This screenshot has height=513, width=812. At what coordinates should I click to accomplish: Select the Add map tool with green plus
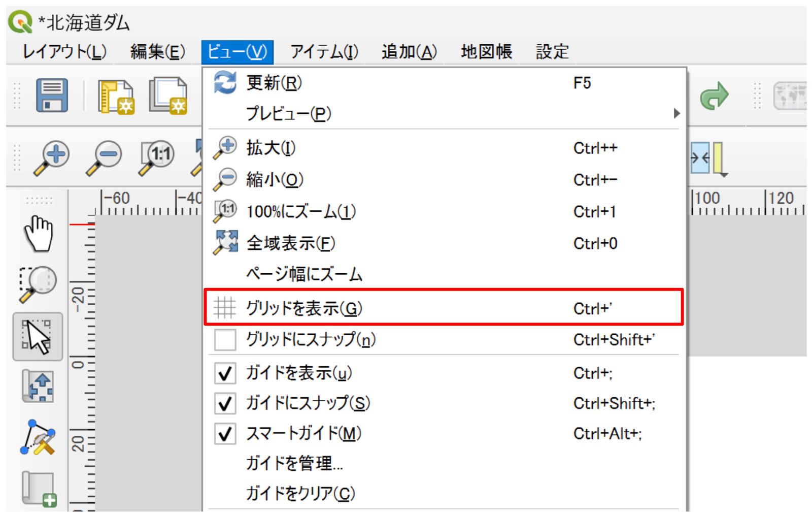pyautogui.click(x=39, y=489)
